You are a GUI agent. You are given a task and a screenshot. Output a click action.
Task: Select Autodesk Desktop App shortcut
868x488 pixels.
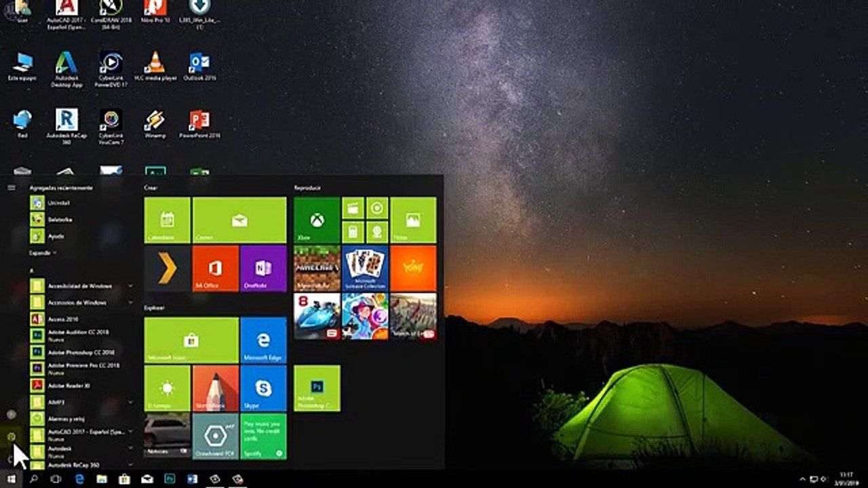pyautogui.click(x=66, y=69)
